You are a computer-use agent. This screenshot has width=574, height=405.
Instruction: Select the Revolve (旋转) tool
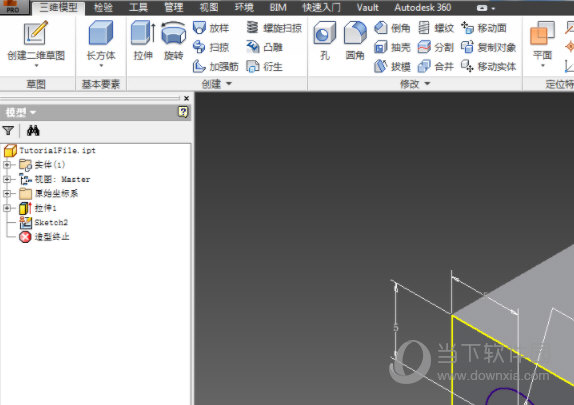coord(174,40)
